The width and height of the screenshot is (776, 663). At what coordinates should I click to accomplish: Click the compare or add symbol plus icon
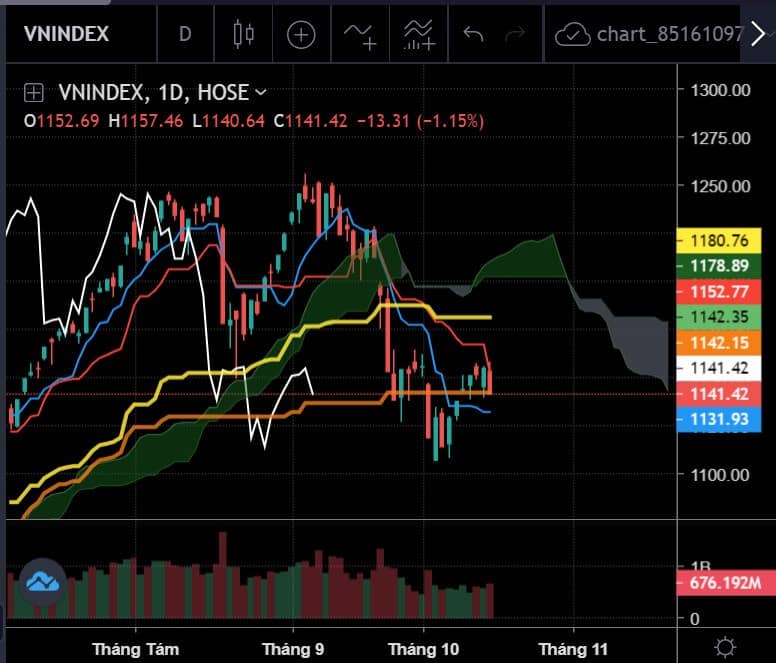click(x=301, y=35)
